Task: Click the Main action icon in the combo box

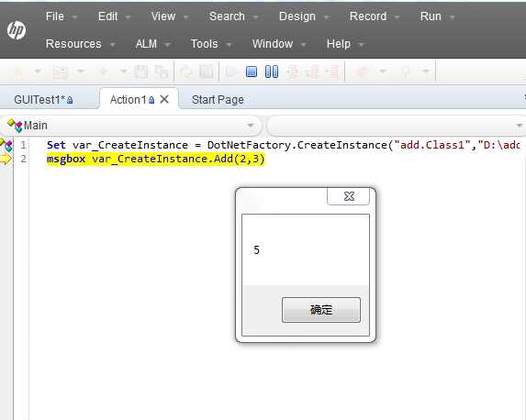Action: tap(15, 126)
